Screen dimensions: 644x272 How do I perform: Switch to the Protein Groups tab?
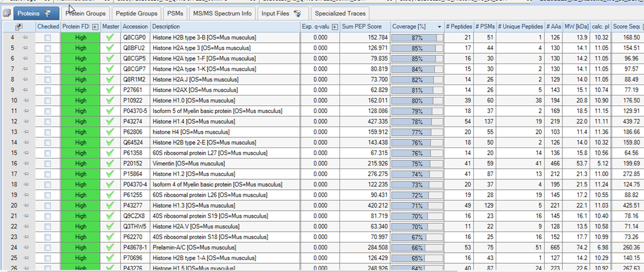coord(85,14)
